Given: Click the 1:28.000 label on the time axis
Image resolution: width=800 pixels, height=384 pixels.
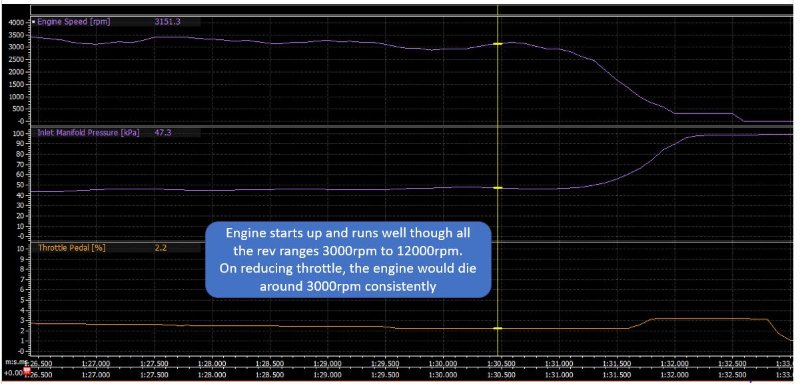Looking at the screenshot, I should coord(212,364).
